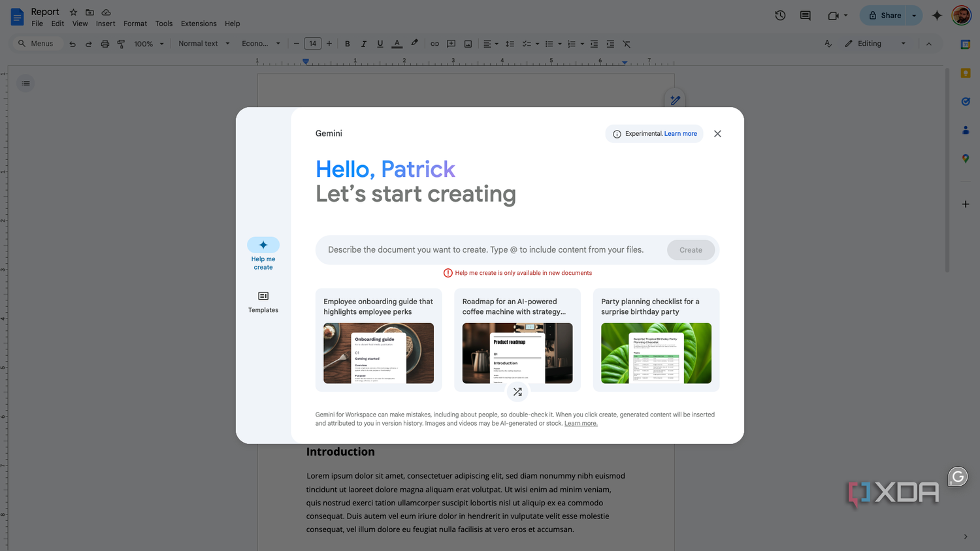Insert a link
This screenshot has width=980, height=551.
tap(434, 44)
